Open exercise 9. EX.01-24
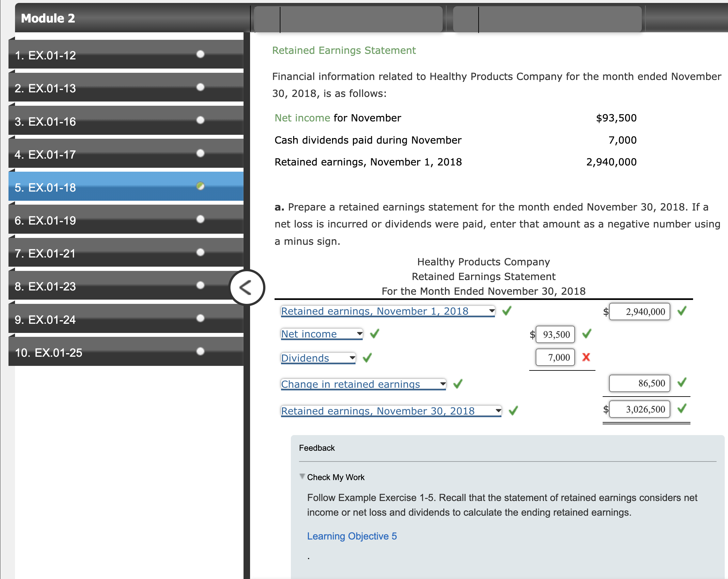Image resolution: width=728 pixels, height=579 pixels. 126,319
